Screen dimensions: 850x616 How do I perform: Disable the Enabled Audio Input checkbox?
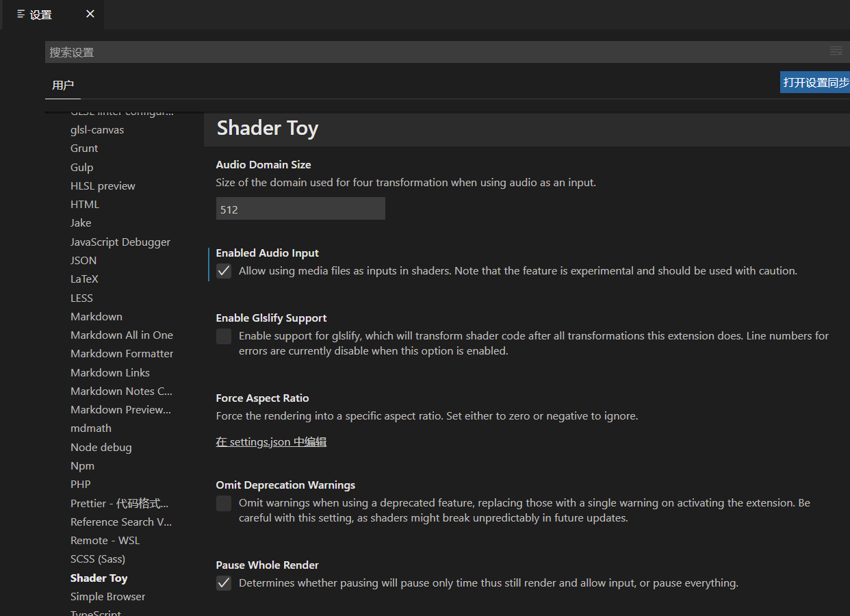click(224, 271)
